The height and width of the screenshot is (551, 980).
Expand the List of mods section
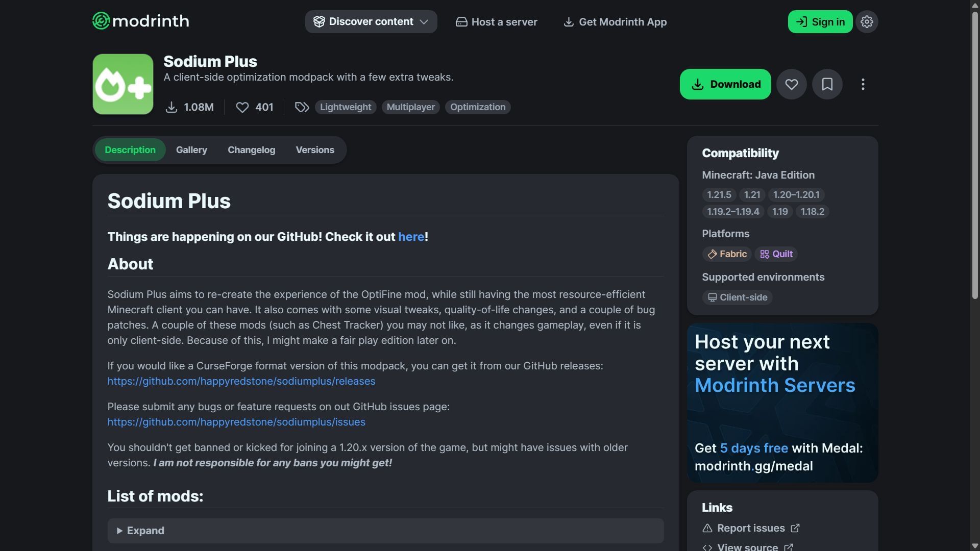(x=385, y=531)
